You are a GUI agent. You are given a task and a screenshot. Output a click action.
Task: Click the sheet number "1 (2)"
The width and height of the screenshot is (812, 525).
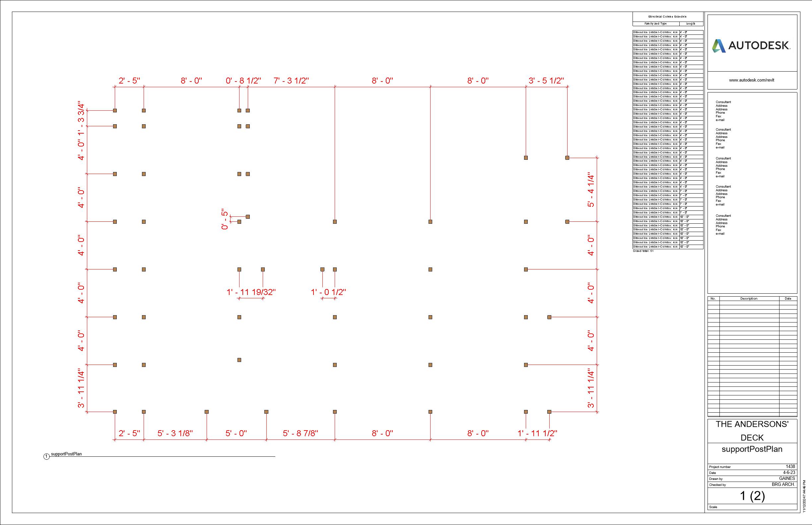[x=752, y=496]
